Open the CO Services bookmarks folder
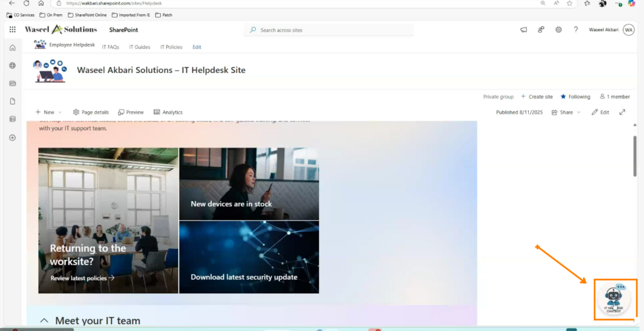Image resolution: width=644 pixels, height=331 pixels. (21, 15)
